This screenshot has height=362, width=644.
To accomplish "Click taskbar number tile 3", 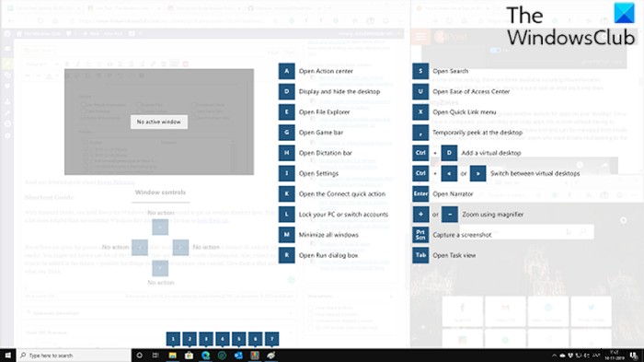I will (x=206, y=339).
